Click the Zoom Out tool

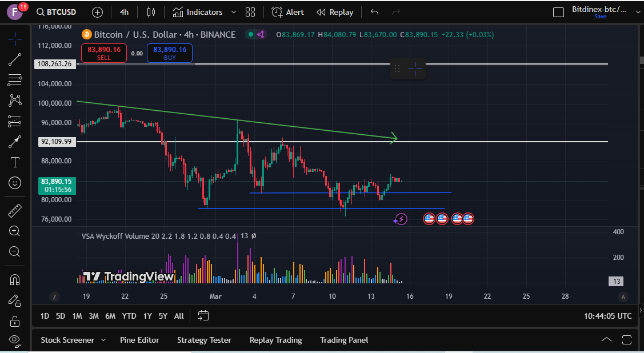point(15,251)
